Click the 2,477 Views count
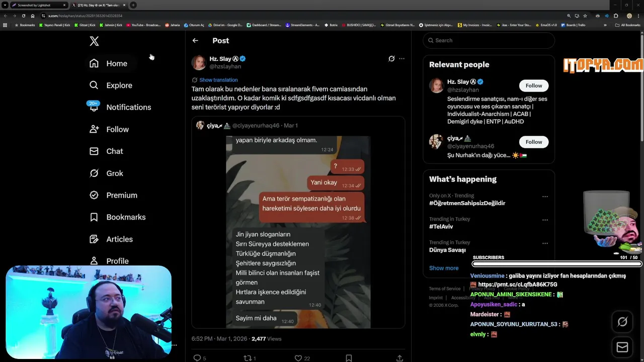The image size is (644, 362). [266, 339]
